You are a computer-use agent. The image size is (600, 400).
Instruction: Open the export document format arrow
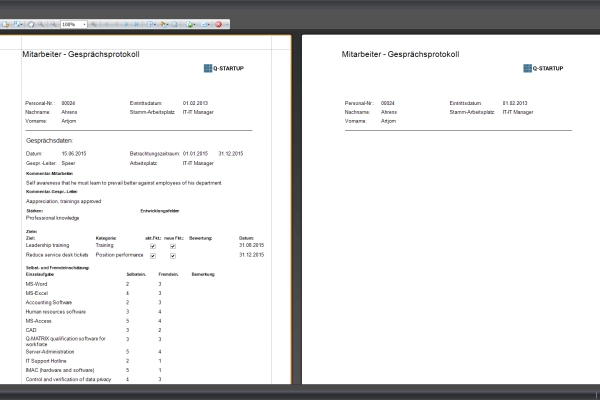click(194, 24)
